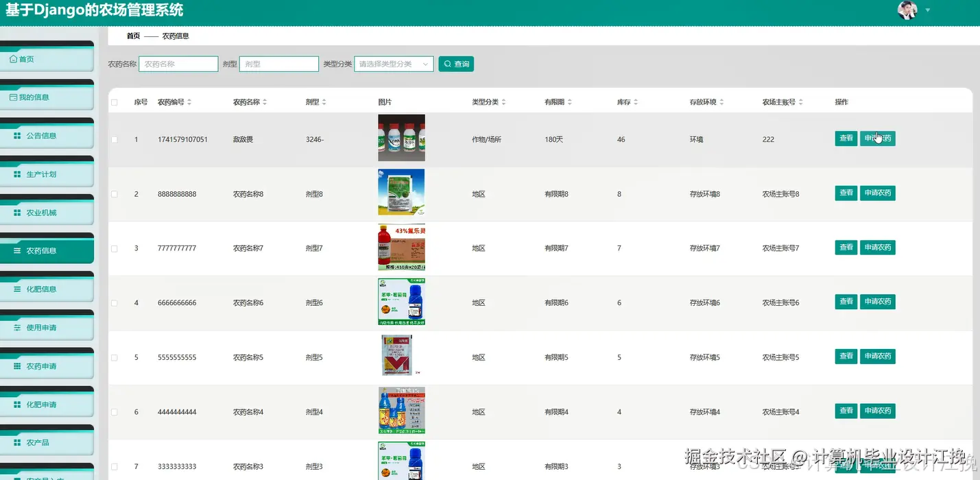The height and width of the screenshot is (480, 980).
Task: Open 农产品 in the sidebar
Action: click(x=47, y=443)
